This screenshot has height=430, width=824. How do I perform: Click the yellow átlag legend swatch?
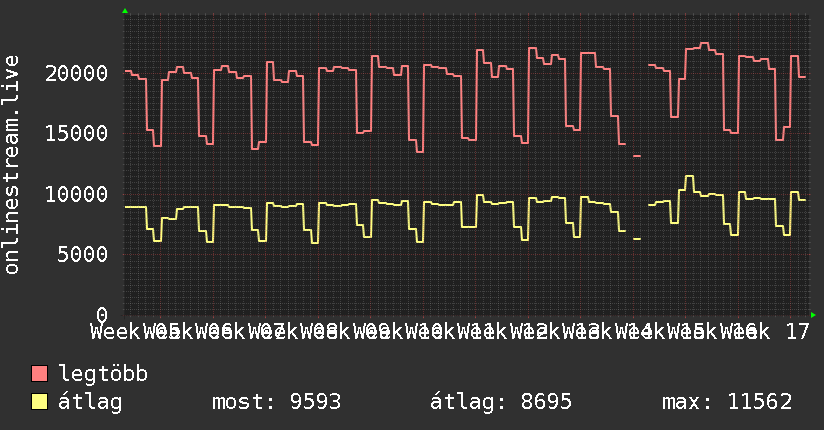point(39,402)
